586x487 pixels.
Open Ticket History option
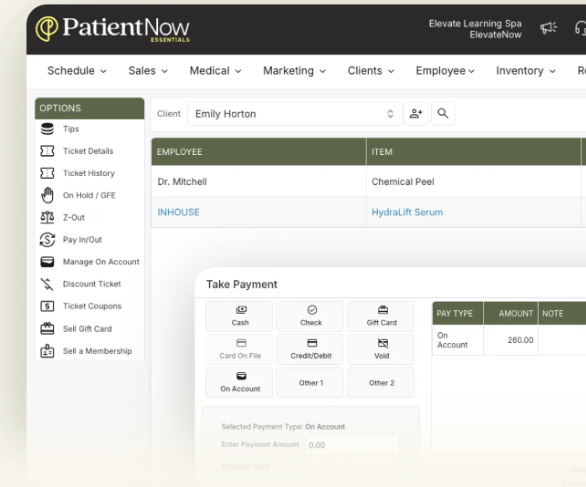click(x=90, y=173)
